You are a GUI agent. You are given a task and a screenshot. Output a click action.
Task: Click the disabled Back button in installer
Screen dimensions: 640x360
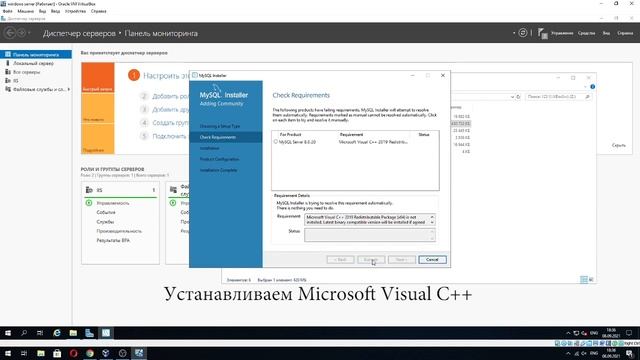tap(340, 260)
